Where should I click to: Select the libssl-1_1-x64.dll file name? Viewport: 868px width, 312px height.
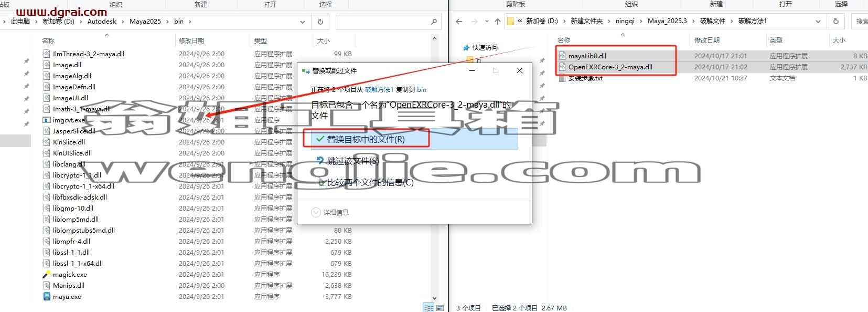tap(78, 263)
